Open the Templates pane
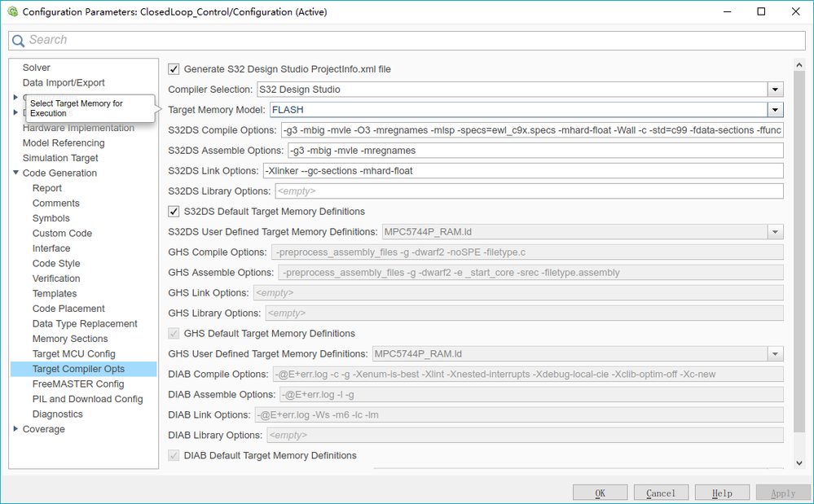Screen dimensions: 814x504 pyautogui.click(x=55, y=293)
